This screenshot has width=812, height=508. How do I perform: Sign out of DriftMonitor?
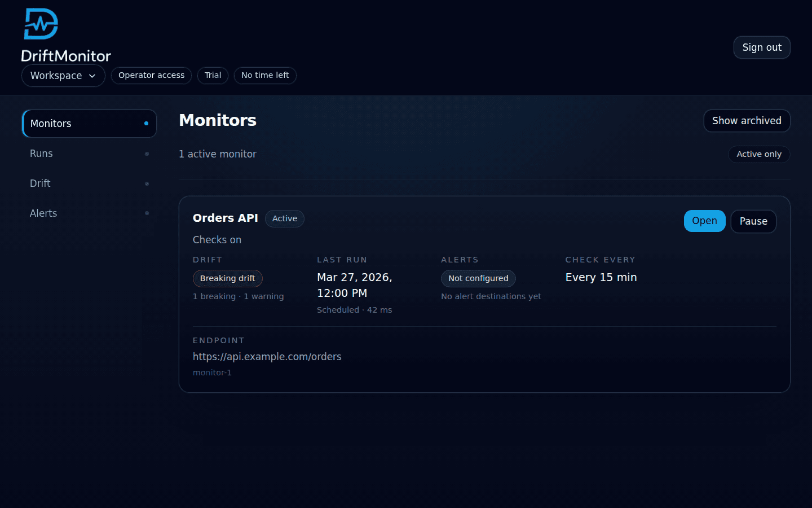762,47
